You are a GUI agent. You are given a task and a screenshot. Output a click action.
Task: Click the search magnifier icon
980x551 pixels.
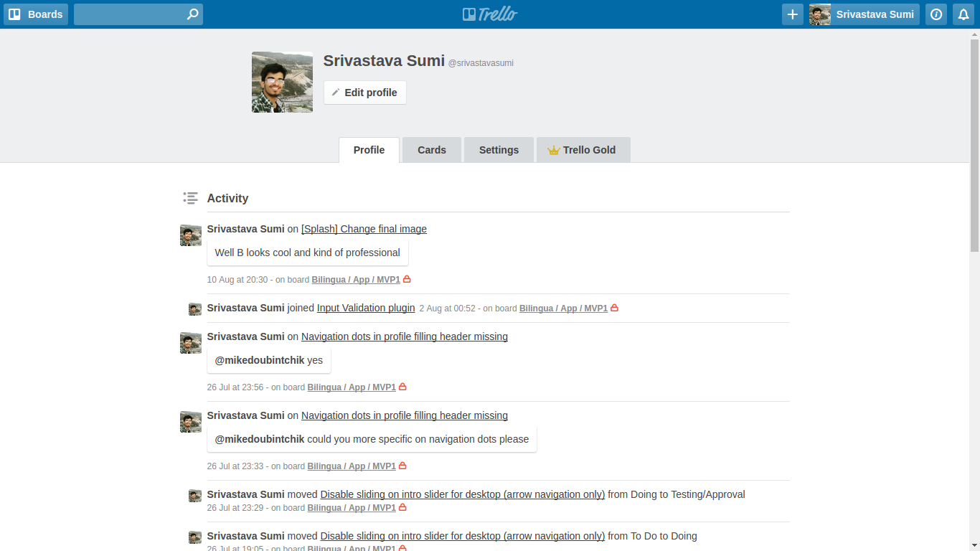click(x=192, y=14)
